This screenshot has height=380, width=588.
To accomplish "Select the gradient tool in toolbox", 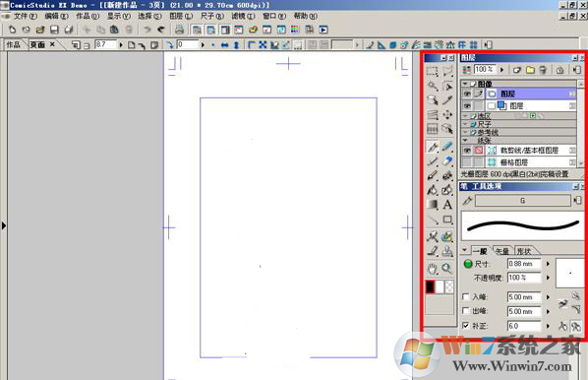I will pyautogui.click(x=433, y=205).
